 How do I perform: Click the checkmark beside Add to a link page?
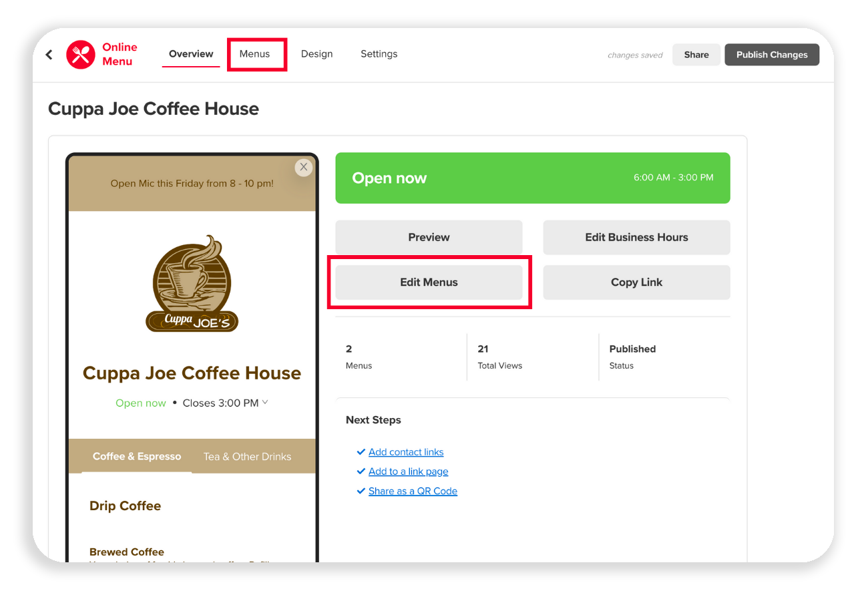(361, 471)
